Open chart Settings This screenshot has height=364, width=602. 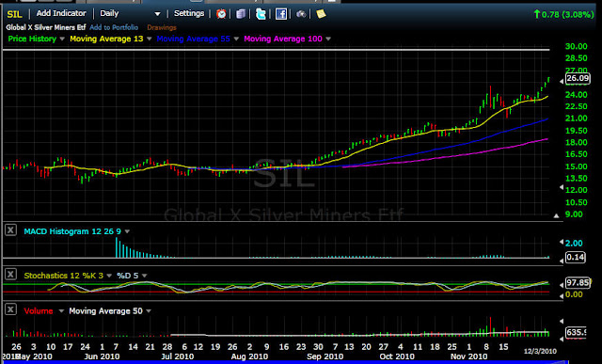coord(189,13)
